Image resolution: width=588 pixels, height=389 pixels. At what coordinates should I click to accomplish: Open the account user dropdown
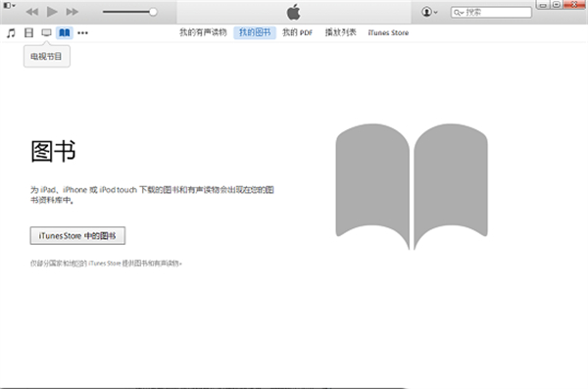coord(429,12)
